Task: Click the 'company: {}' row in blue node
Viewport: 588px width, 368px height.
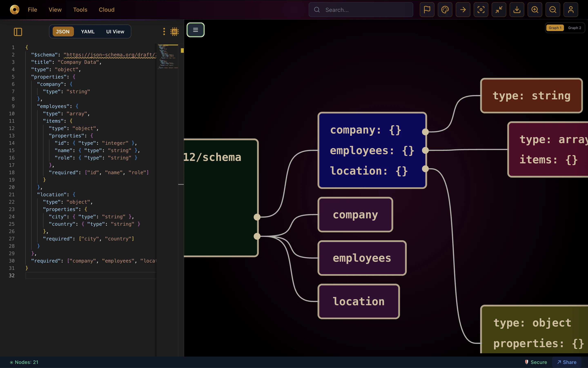Action: [366, 130]
